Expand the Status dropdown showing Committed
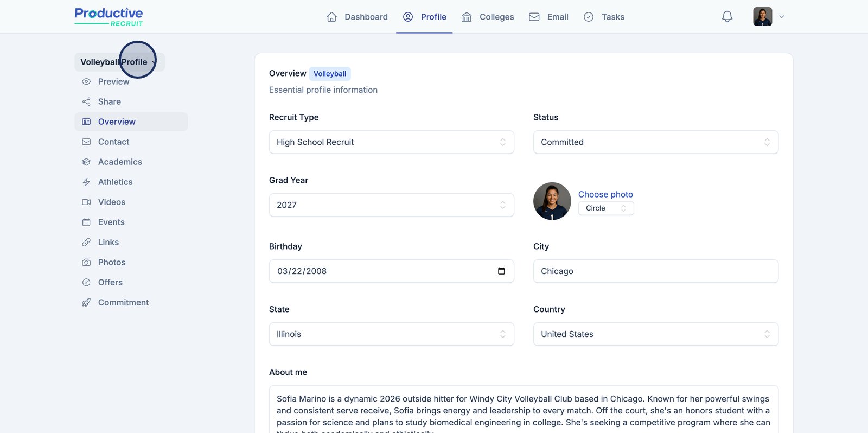 point(655,142)
